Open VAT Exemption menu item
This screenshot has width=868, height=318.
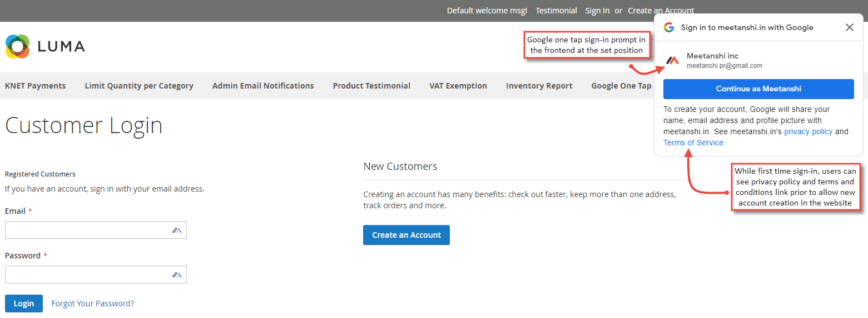tap(458, 86)
